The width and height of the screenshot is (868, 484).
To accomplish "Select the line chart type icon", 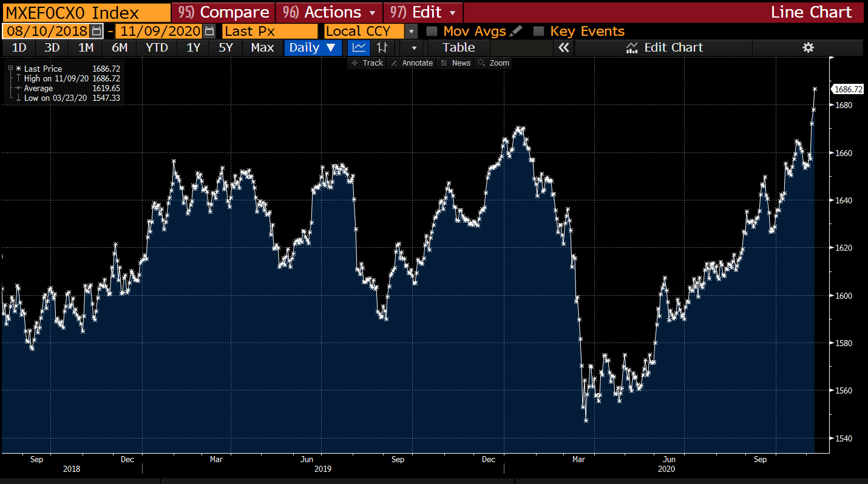I will coord(358,47).
